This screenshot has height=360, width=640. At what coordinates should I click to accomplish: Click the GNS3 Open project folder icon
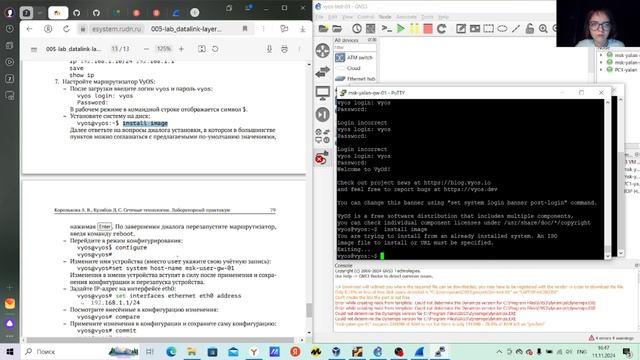[337, 29]
